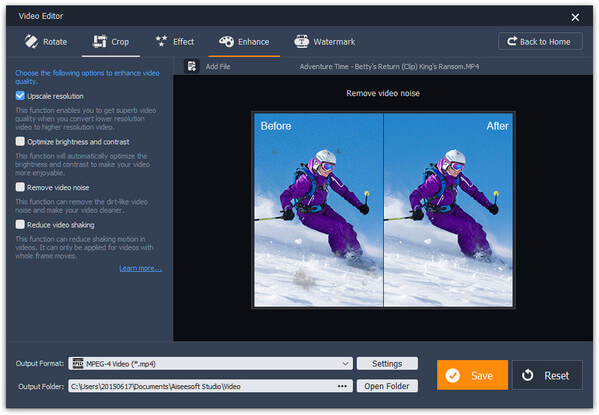Tick the Reduce video shaking checkbox
The image size is (599, 415).
pos(20,224)
